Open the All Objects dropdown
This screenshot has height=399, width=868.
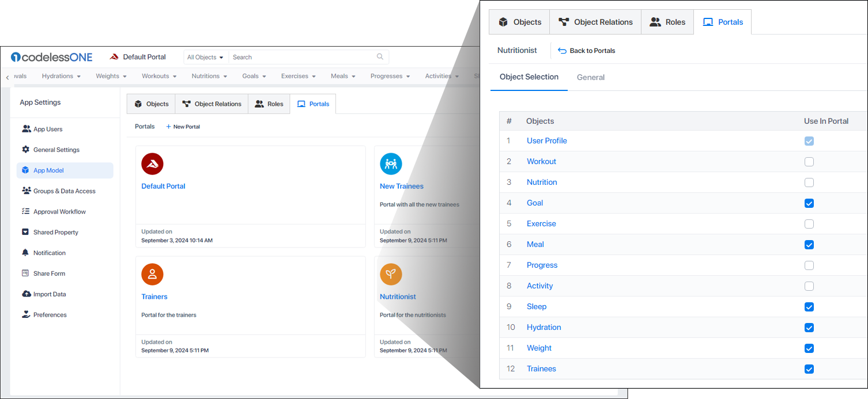pos(205,57)
